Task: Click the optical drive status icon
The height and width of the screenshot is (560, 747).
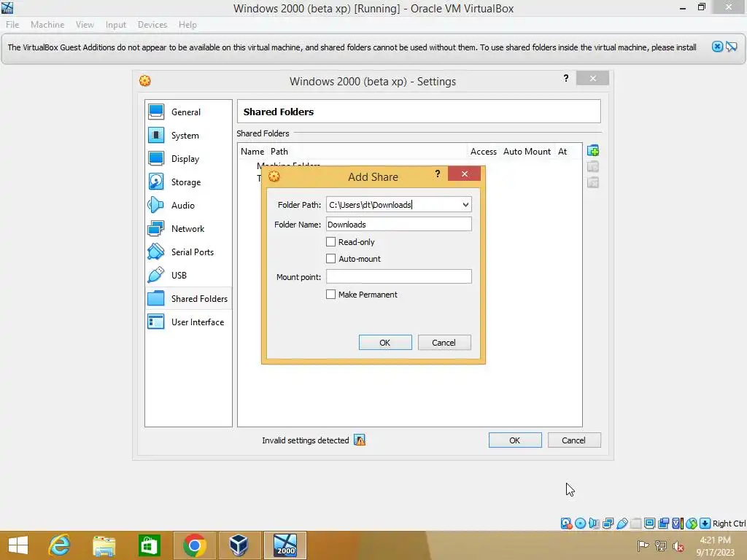Action: point(580,524)
